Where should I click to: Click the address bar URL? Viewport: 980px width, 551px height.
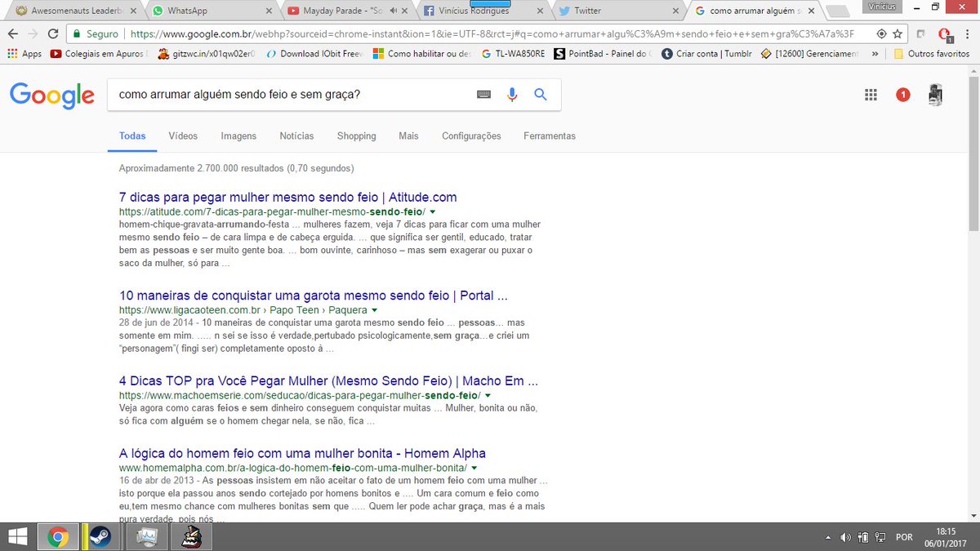pos(492,34)
